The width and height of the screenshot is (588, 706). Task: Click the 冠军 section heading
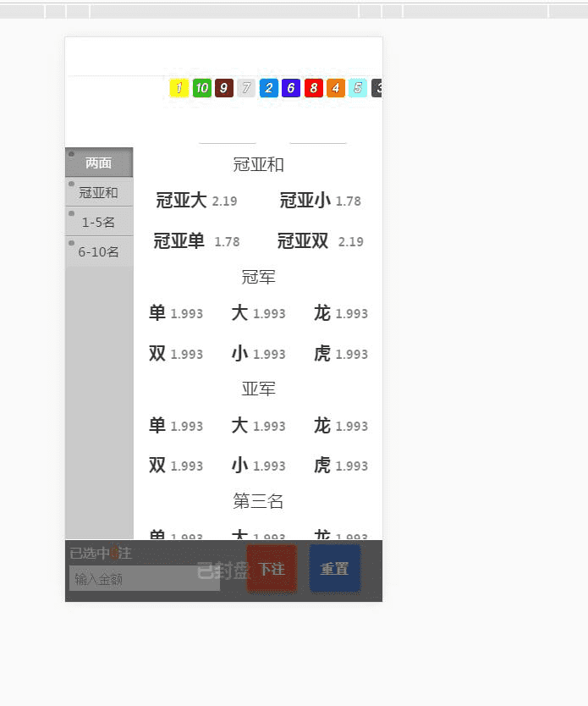258,277
